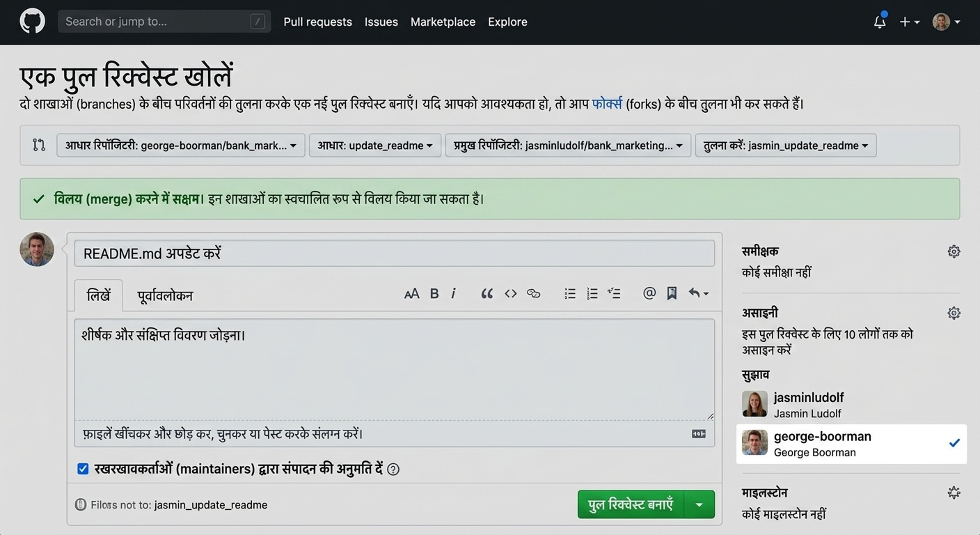Click jasminludolf avatar in suggestions

(754, 404)
